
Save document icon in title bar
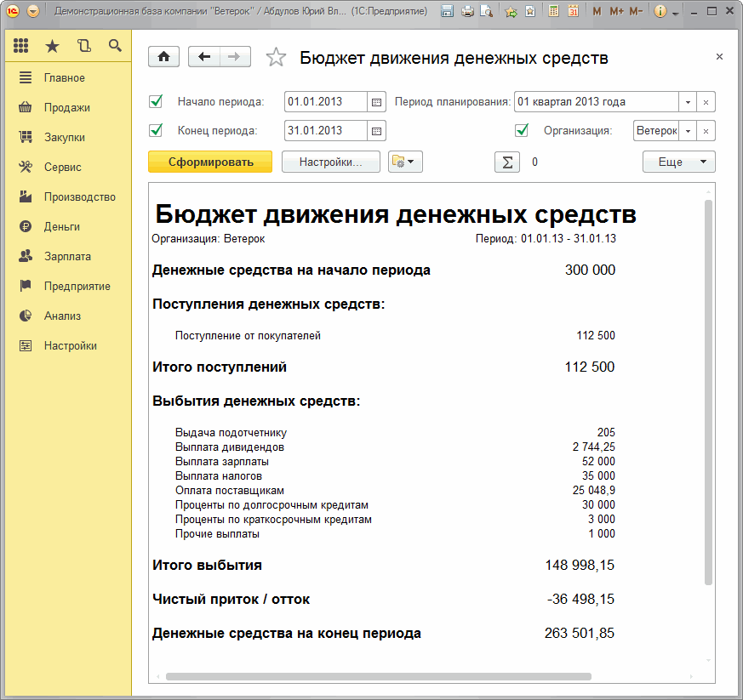point(447,11)
